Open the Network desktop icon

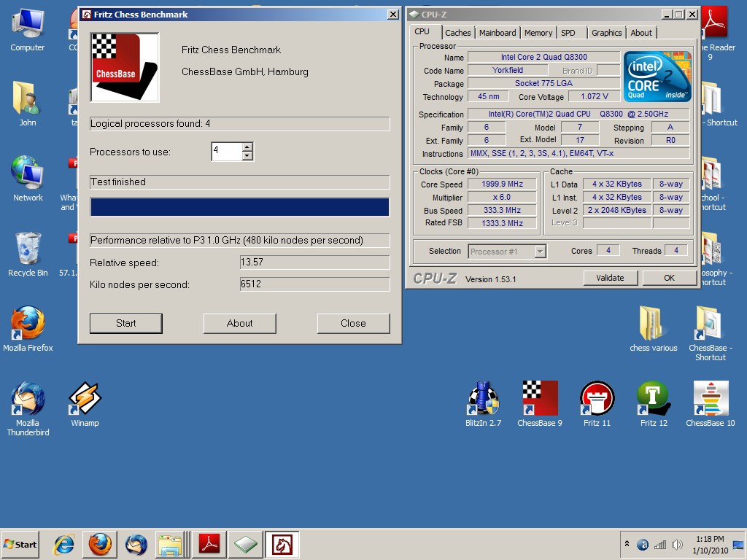pos(28,179)
